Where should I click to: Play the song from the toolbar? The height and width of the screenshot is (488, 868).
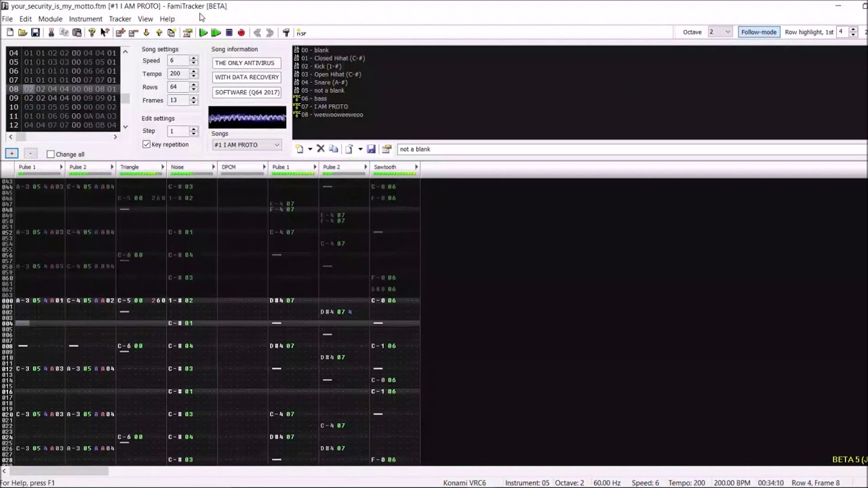pyautogui.click(x=203, y=33)
